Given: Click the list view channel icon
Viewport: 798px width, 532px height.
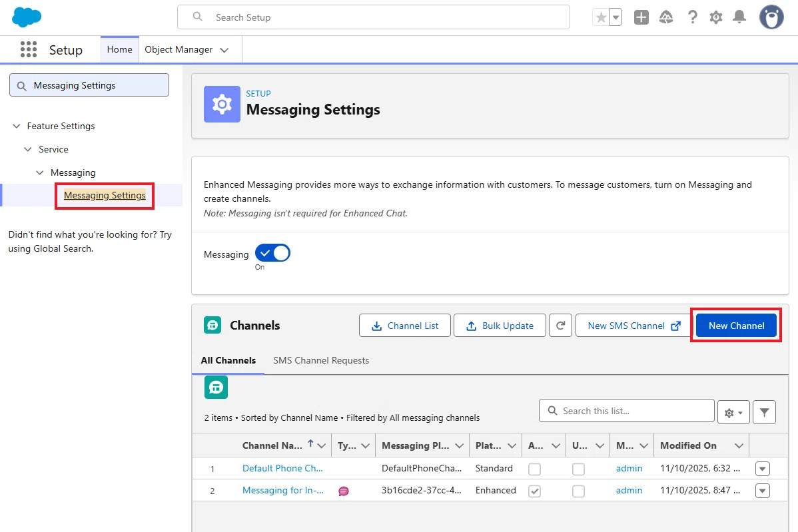Looking at the screenshot, I should pos(216,388).
